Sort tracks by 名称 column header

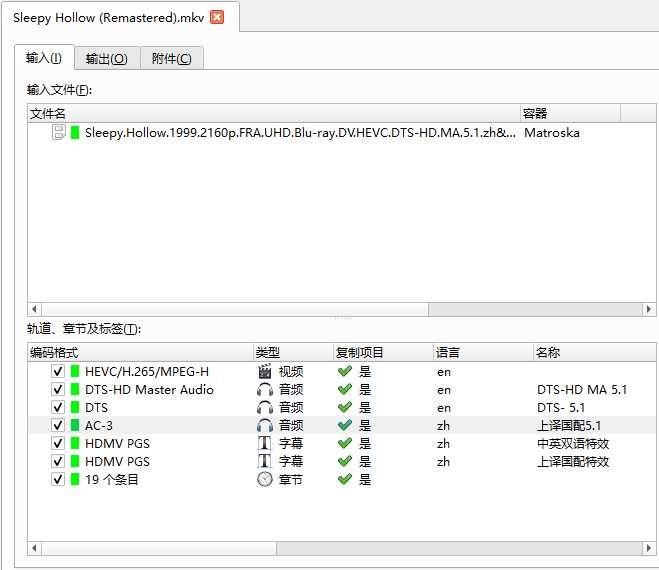pyautogui.click(x=594, y=352)
